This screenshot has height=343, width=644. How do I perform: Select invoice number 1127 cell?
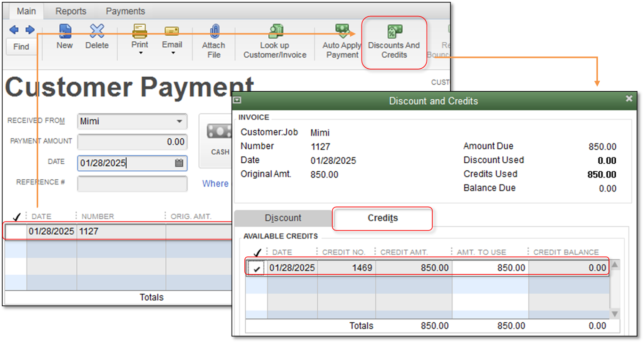[121, 231]
